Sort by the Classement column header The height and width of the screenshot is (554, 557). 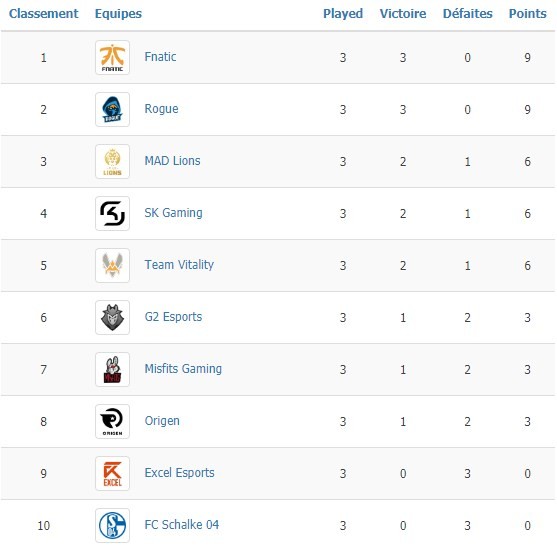click(x=43, y=13)
